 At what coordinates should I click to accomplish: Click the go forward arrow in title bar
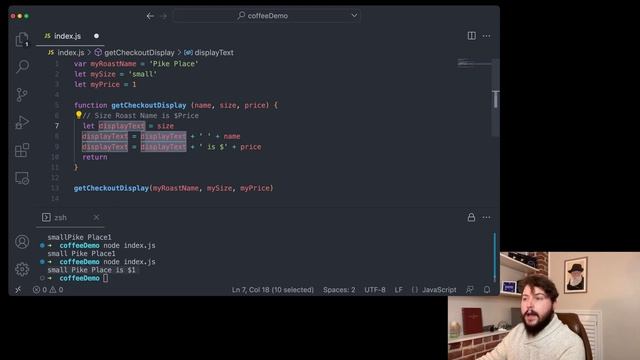pyautogui.click(x=164, y=16)
